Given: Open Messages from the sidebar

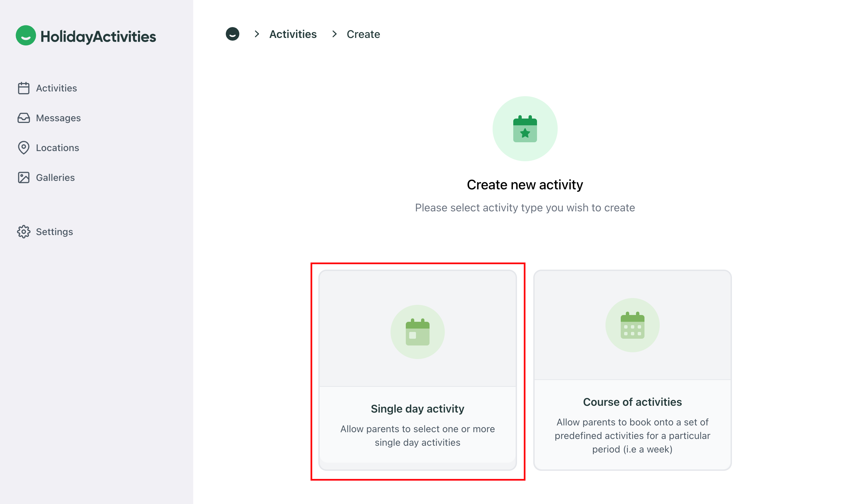Looking at the screenshot, I should tap(58, 118).
